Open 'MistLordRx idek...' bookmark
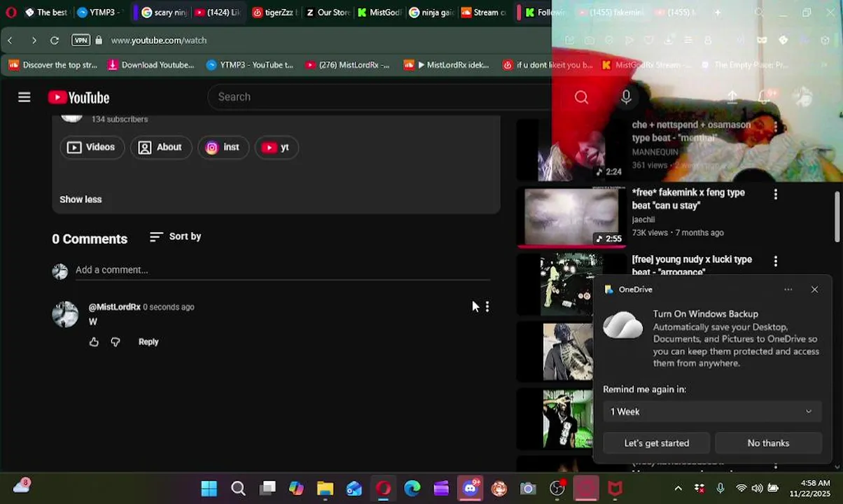The width and height of the screenshot is (843, 504). pyautogui.click(x=447, y=65)
